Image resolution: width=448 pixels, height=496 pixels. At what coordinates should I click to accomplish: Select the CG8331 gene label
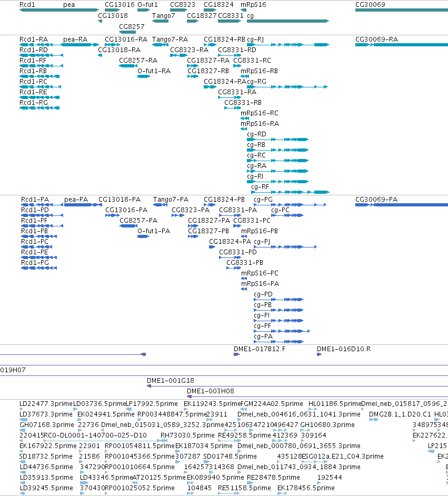[x=231, y=15]
